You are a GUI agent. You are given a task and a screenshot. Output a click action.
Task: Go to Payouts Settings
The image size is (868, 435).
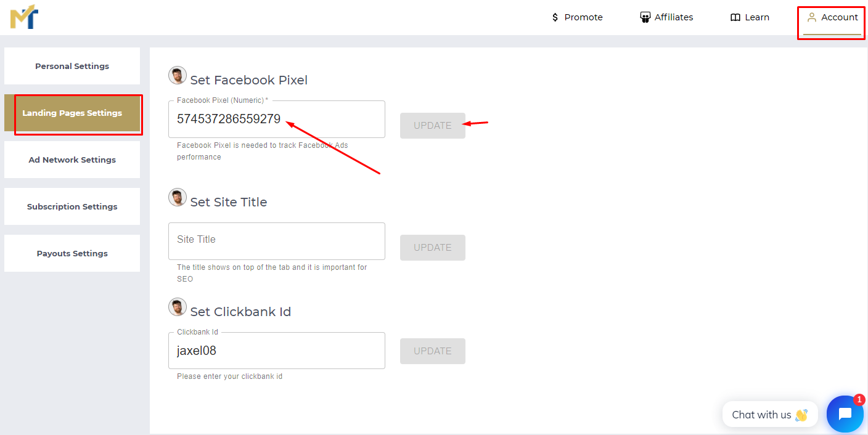coord(72,253)
